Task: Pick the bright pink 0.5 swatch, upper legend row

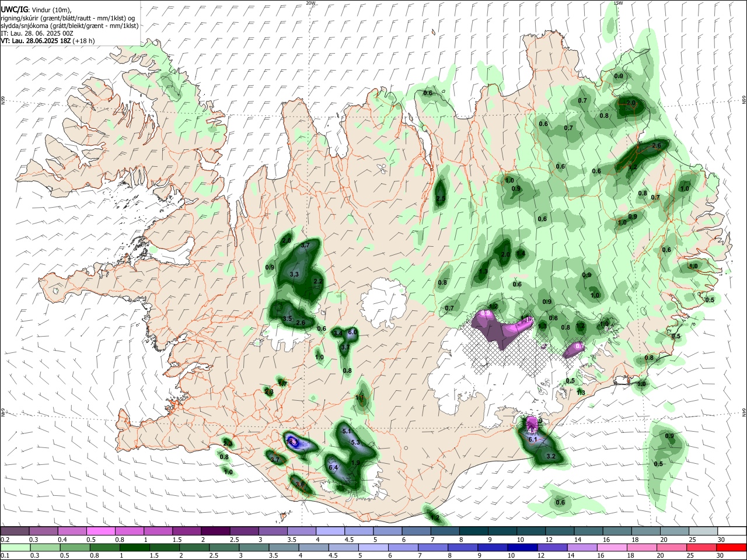Action: (101, 531)
